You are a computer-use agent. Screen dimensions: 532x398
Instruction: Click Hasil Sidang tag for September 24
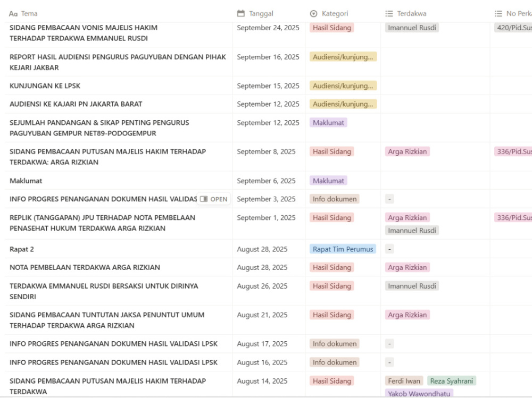click(x=331, y=28)
